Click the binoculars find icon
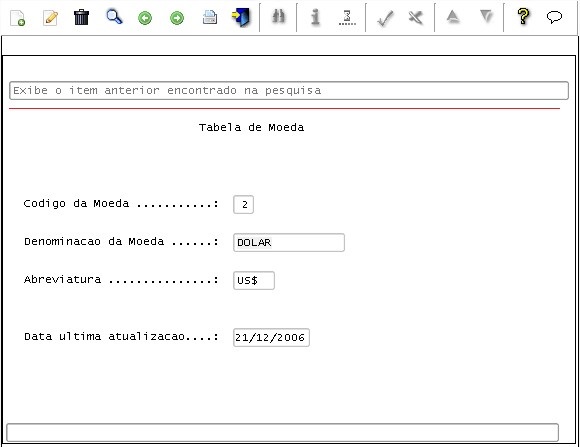The width and height of the screenshot is (580, 447). (278, 17)
